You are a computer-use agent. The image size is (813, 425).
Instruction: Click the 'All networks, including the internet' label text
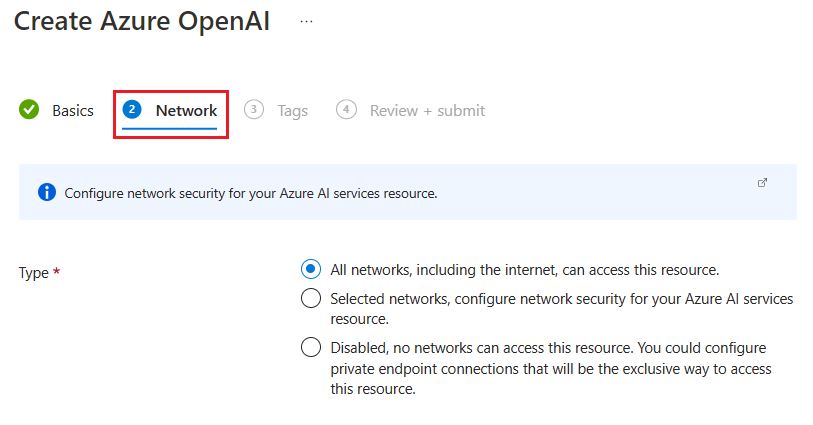(525, 270)
